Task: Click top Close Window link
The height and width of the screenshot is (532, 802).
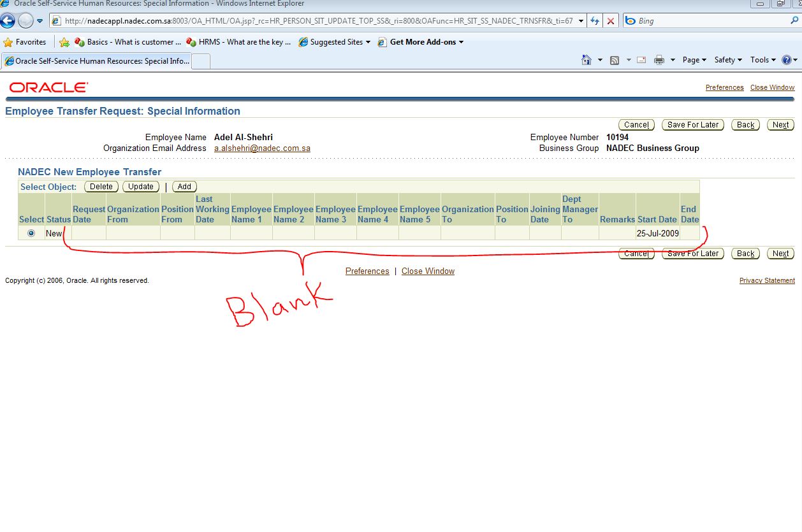Action: (772, 87)
